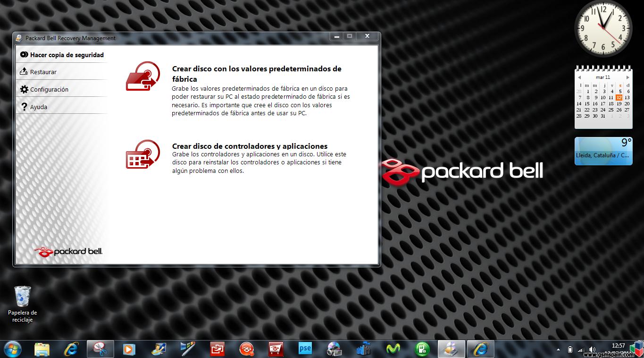Open the blue castle taskbar icon
This screenshot has height=358, width=644.
(x=364, y=349)
